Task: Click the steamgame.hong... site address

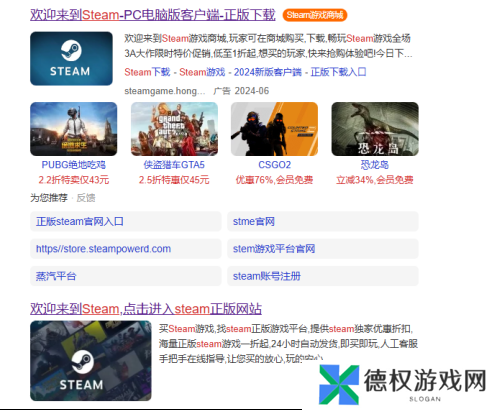Action: click(x=165, y=91)
